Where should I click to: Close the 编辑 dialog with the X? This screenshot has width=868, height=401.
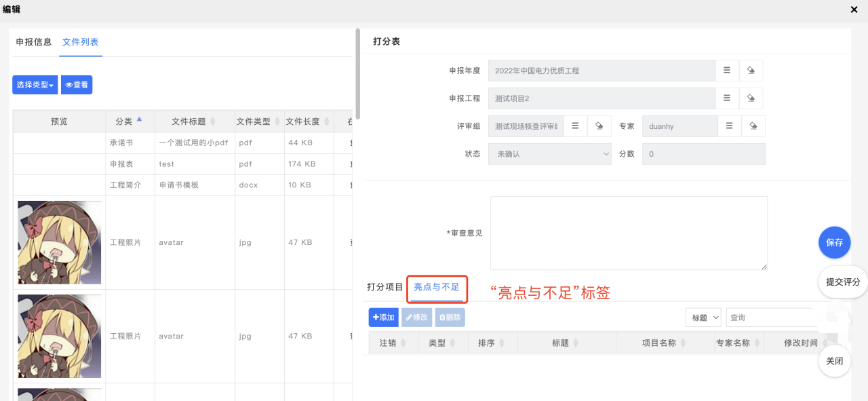(x=854, y=9)
